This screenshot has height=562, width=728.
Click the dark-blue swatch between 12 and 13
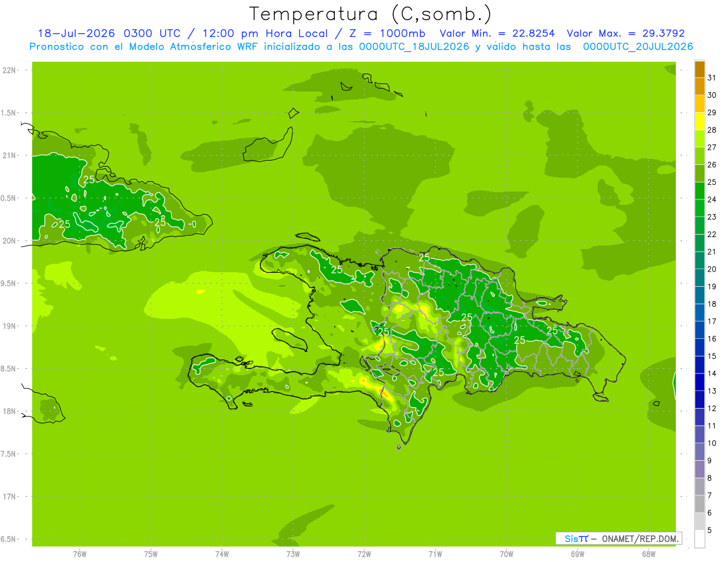[x=699, y=400]
